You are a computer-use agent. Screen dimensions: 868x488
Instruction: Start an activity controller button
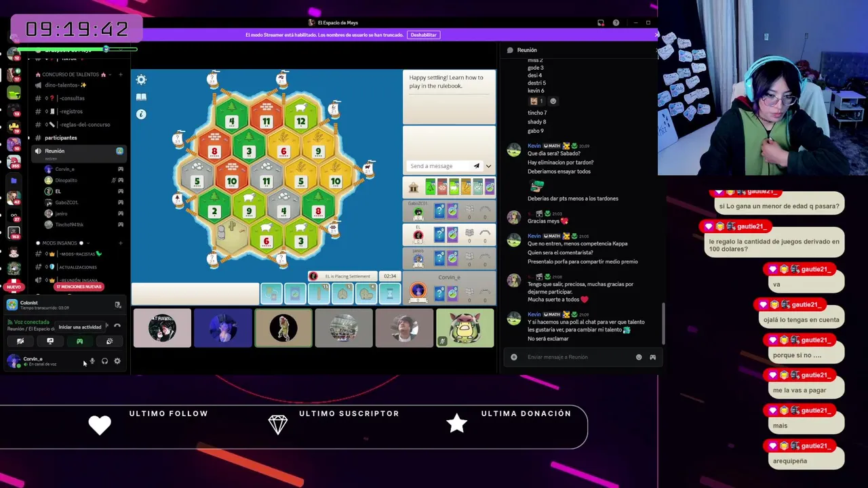click(79, 342)
